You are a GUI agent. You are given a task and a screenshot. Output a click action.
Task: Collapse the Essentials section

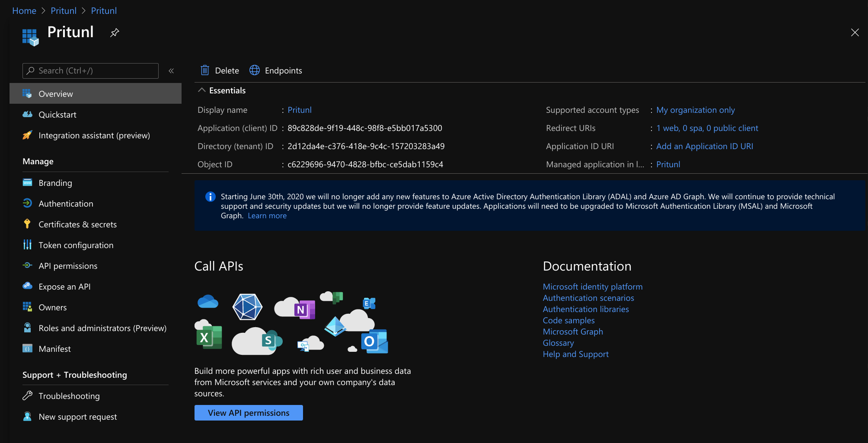[202, 90]
